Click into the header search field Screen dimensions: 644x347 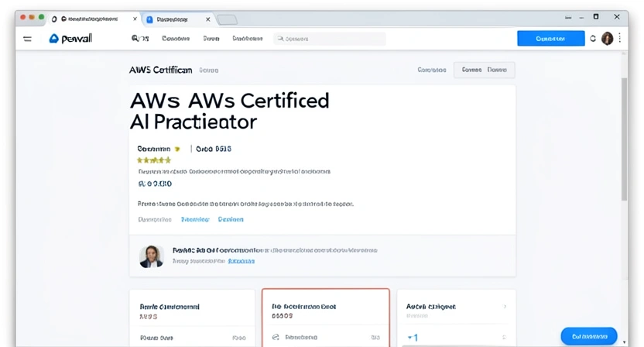tap(330, 39)
